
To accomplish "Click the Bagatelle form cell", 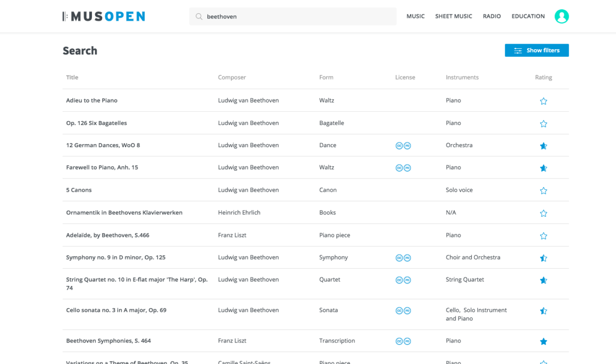I will pos(332,123).
